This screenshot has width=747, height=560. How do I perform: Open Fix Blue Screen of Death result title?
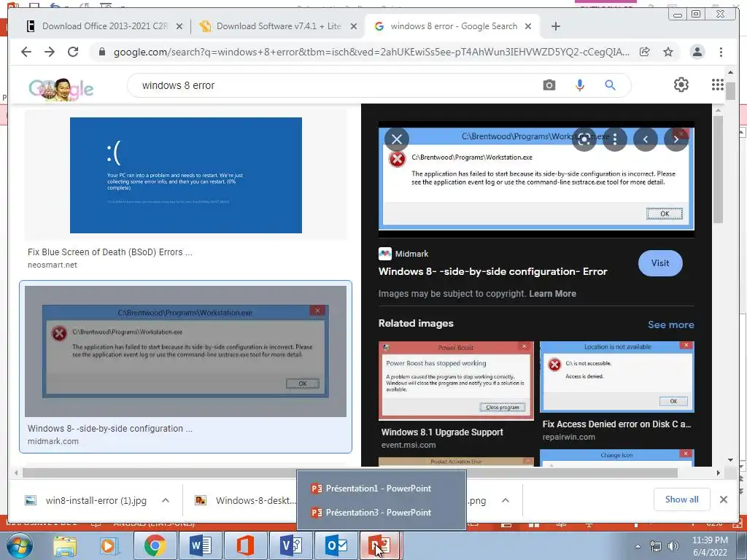(110, 252)
